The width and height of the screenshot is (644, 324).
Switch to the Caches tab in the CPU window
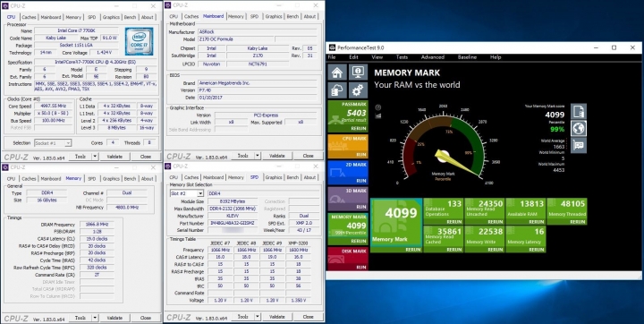29,17
